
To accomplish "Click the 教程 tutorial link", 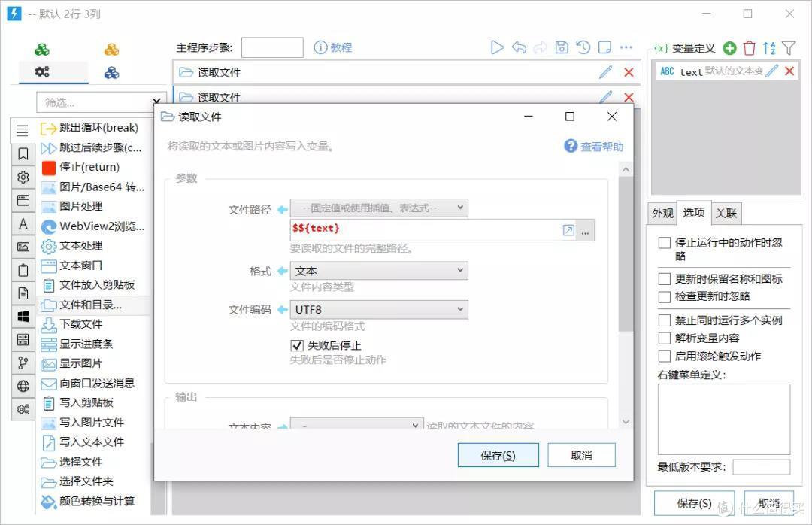I will click(333, 47).
